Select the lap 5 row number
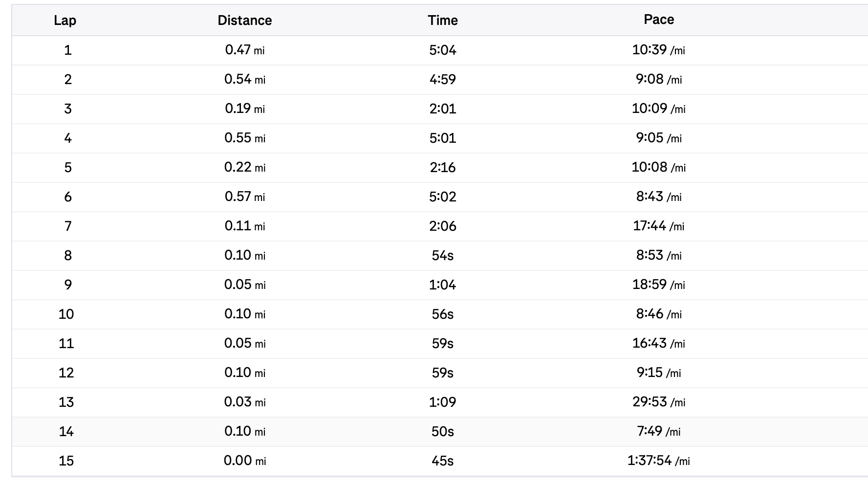The width and height of the screenshot is (868, 487). pos(68,167)
